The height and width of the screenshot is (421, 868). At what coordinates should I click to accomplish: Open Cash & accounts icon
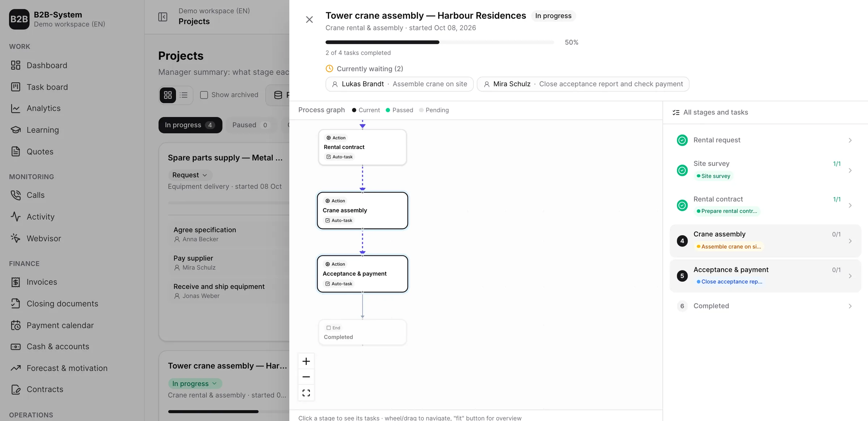point(16,346)
